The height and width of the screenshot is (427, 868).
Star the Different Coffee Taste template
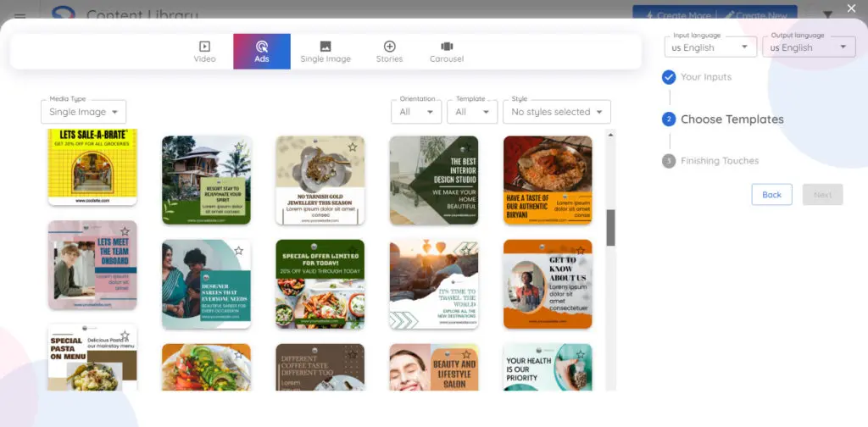coord(353,354)
